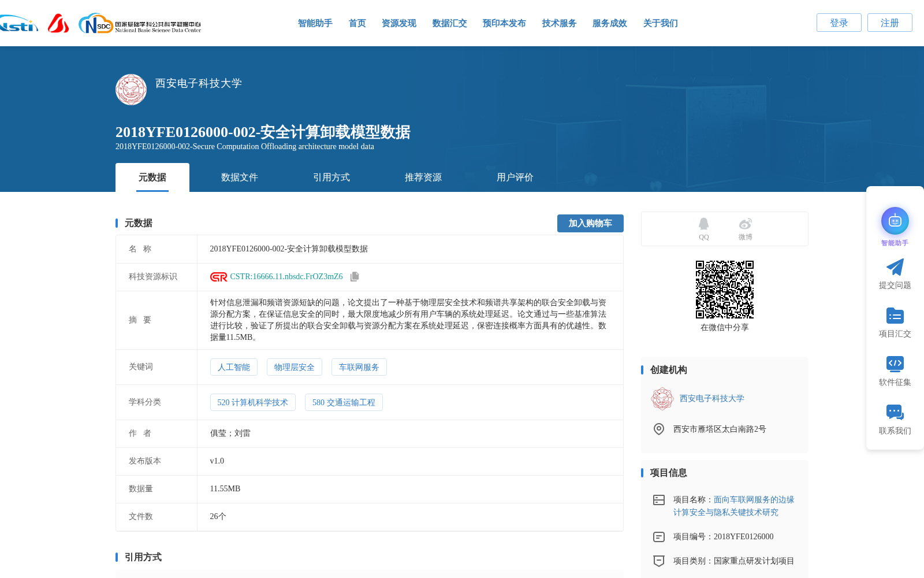Click the 580 交通运输工程 subject tag
Image resolution: width=924 pixels, height=578 pixels.
(x=344, y=402)
